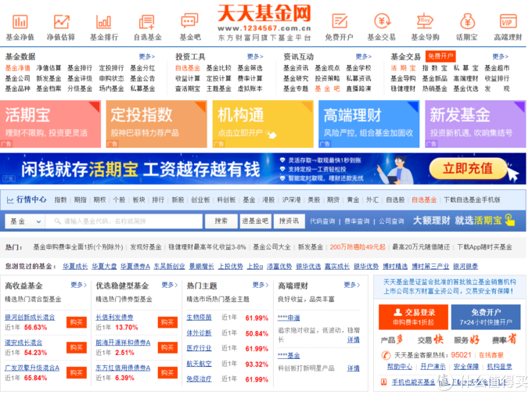Viewport: 532px width, 395px height.
Task: Open the 立即充值 活期宝 banner
Action: click(467, 169)
